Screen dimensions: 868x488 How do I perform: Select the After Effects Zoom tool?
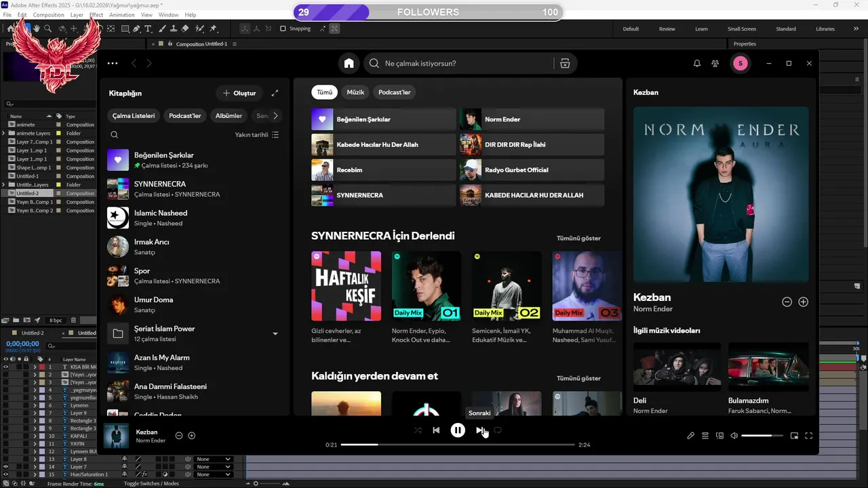(x=47, y=28)
